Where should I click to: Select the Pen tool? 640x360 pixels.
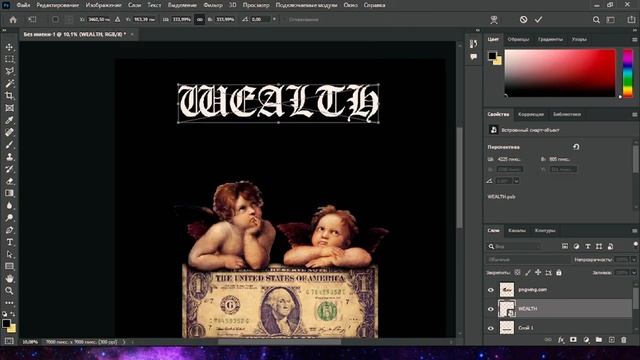click(x=9, y=230)
